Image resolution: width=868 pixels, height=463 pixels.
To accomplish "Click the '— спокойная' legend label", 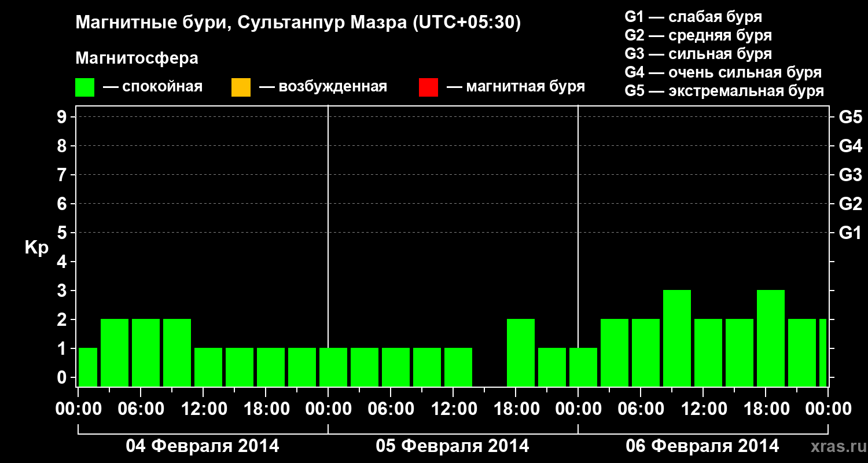I will tap(153, 87).
